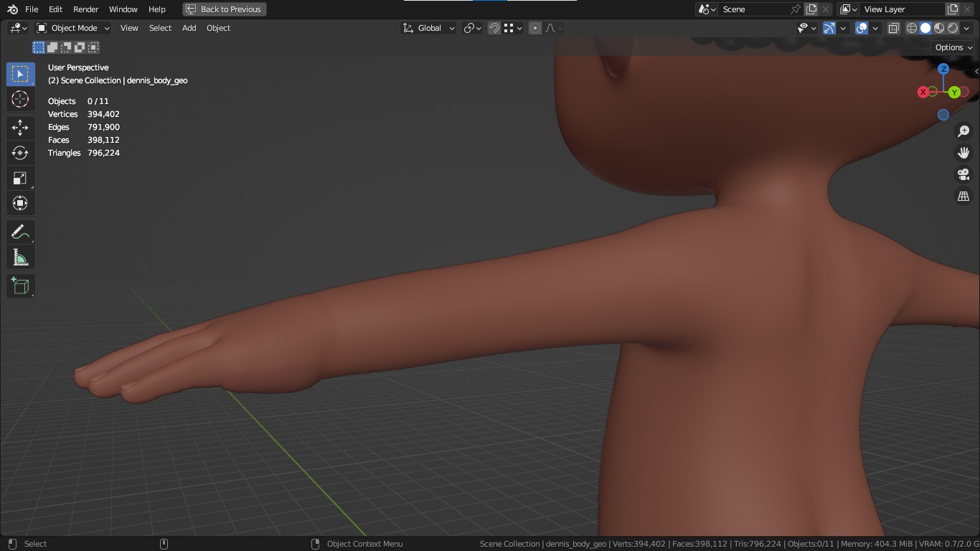Toggle viewport overlays
This screenshot has height=551, width=980.
[x=862, y=28]
